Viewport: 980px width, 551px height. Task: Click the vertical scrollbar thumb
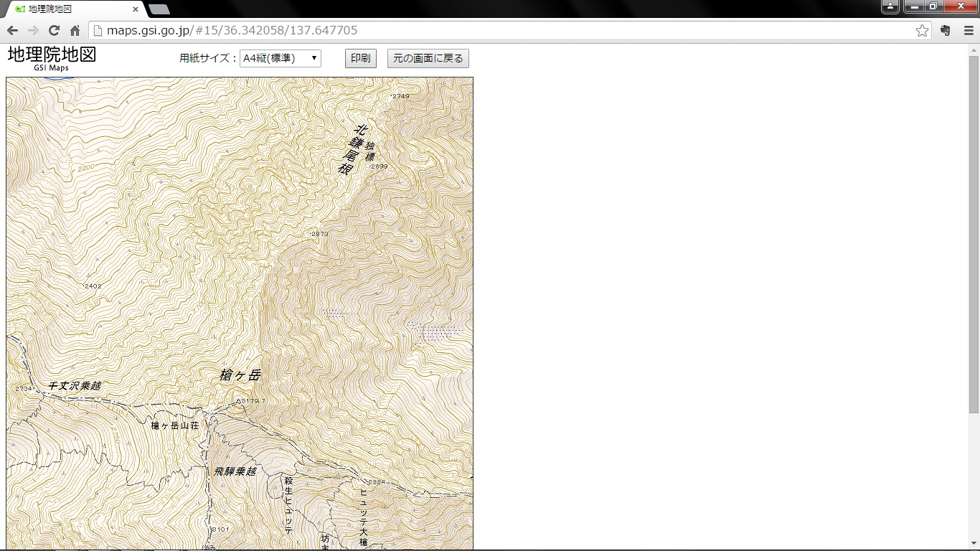coord(974,235)
